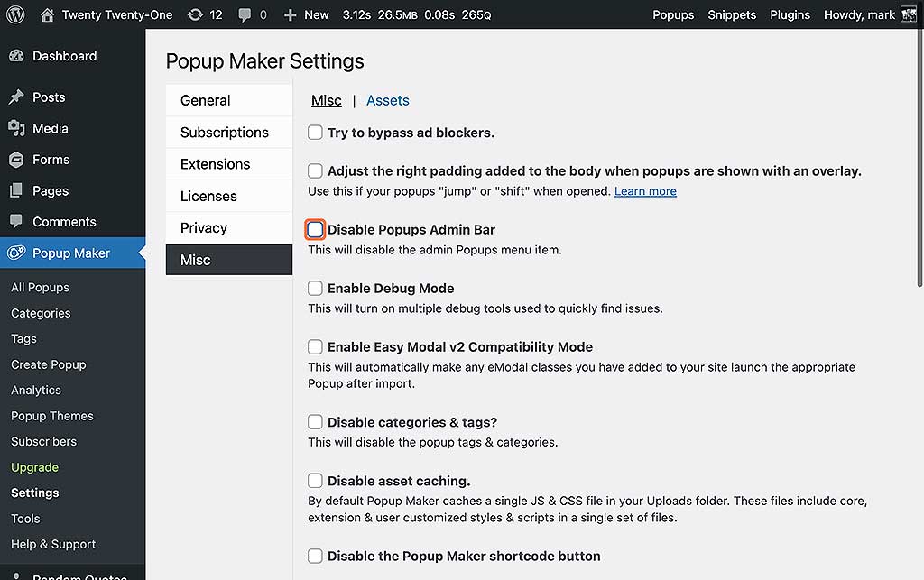This screenshot has height=580, width=924.
Task: Open Popup Maker Categories submenu
Action: point(41,313)
